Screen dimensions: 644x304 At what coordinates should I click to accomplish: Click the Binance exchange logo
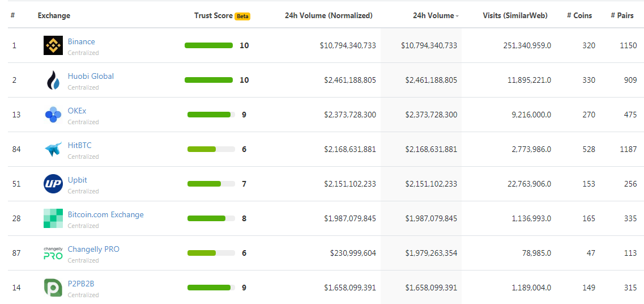53,45
